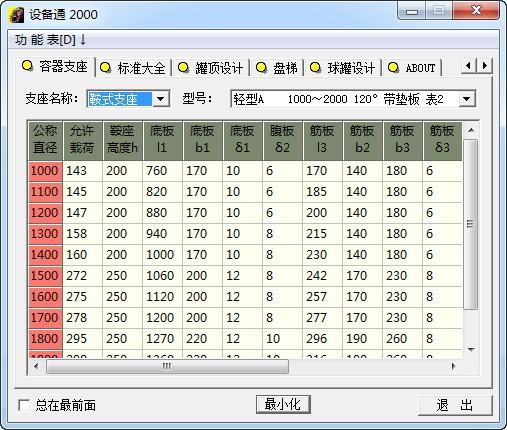Screen dimensions: 507x430
Task: Click the yellow bulb icon on 容器支座 tab
Action: pyautogui.click(x=27, y=66)
